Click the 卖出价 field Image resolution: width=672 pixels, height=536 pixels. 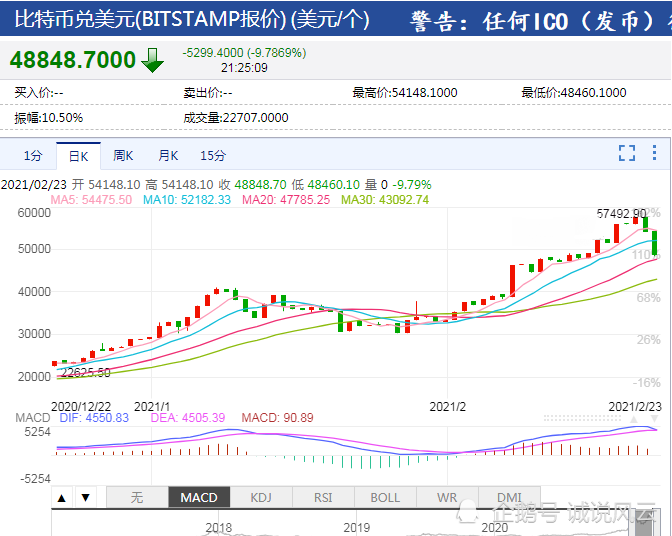tap(208, 93)
